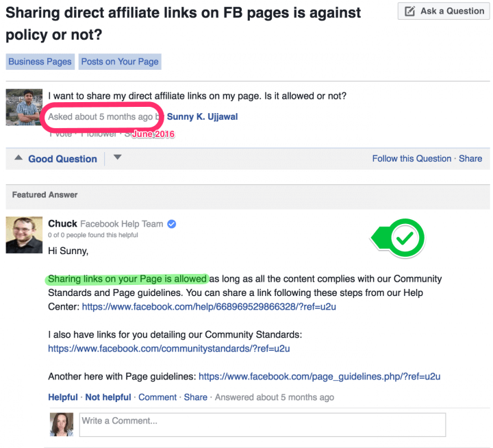Image resolution: width=493 pixels, height=448 pixels.
Task: Click the Ask a Question button
Action: pos(444,12)
